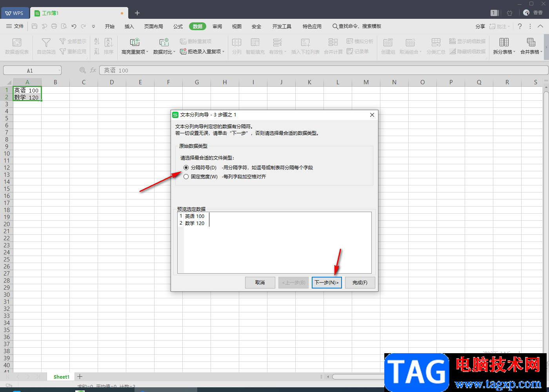Screen dimensions: 549x392
Task: Click the save icon in quick toolbar
Action: (x=35, y=26)
